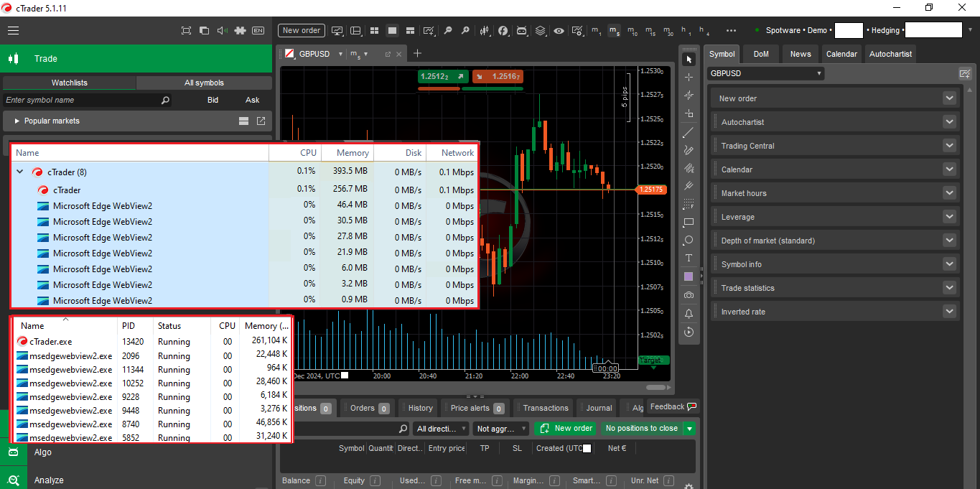Click the buy price 1.2516 button
The image size is (980, 489).
coord(498,76)
